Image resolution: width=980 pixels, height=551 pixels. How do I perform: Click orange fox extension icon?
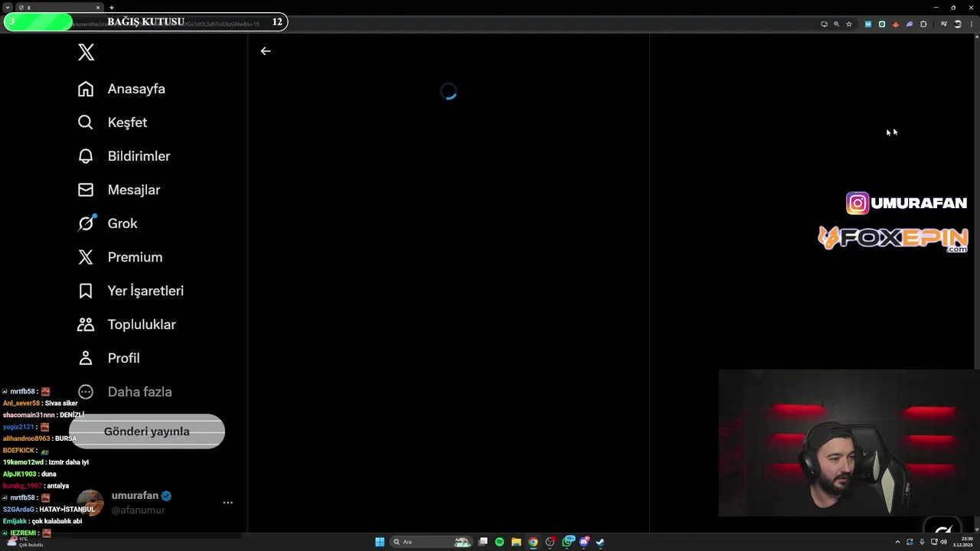896,24
